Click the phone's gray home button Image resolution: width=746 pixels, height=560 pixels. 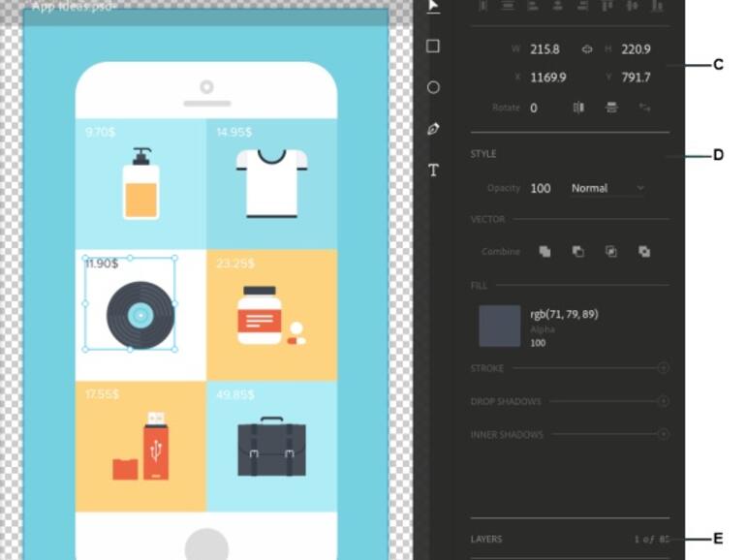pyautogui.click(x=206, y=544)
